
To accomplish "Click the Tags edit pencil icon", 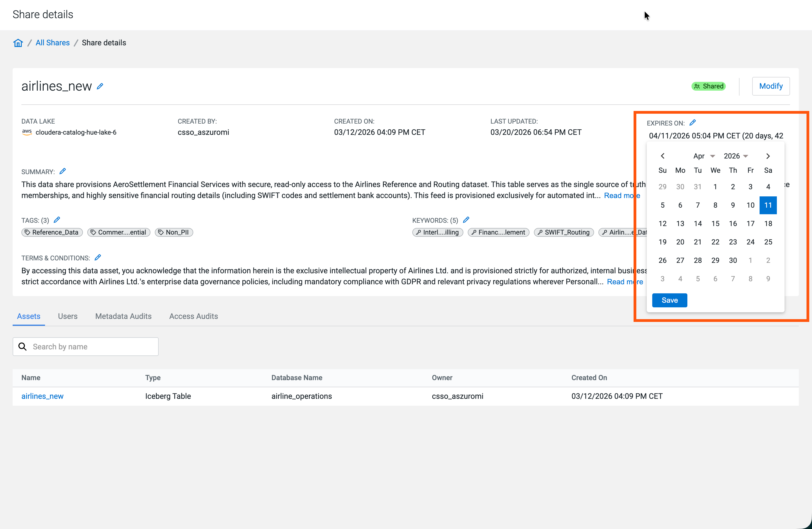I will click(x=57, y=220).
